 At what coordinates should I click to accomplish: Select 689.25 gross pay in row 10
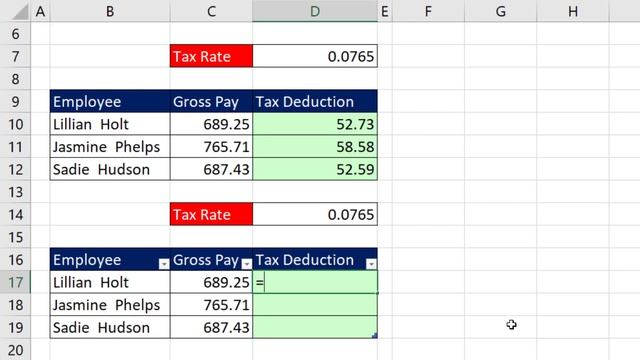pyautogui.click(x=211, y=124)
